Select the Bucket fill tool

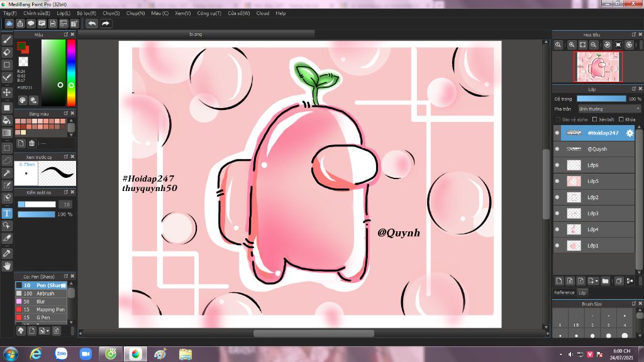pos(6,120)
